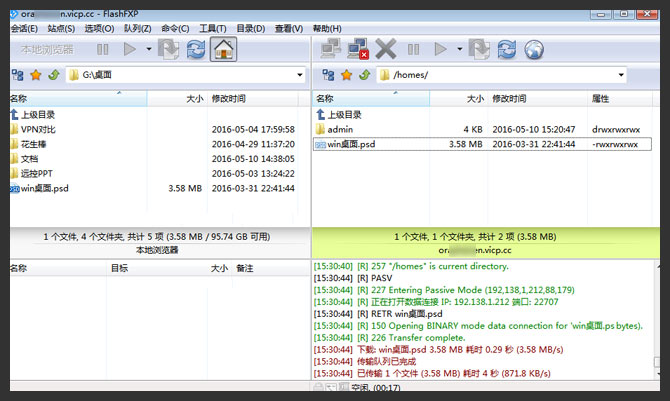
Task: Open dropdown arrow beside local play button
Action: tap(149, 48)
